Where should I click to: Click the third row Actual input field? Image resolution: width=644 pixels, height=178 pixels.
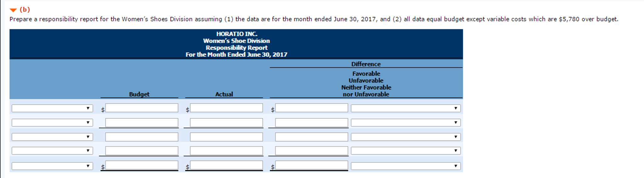pyautogui.click(x=226, y=137)
